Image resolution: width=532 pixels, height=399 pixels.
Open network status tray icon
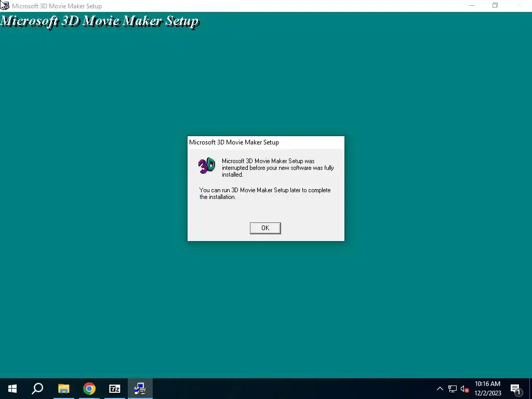click(453, 389)
